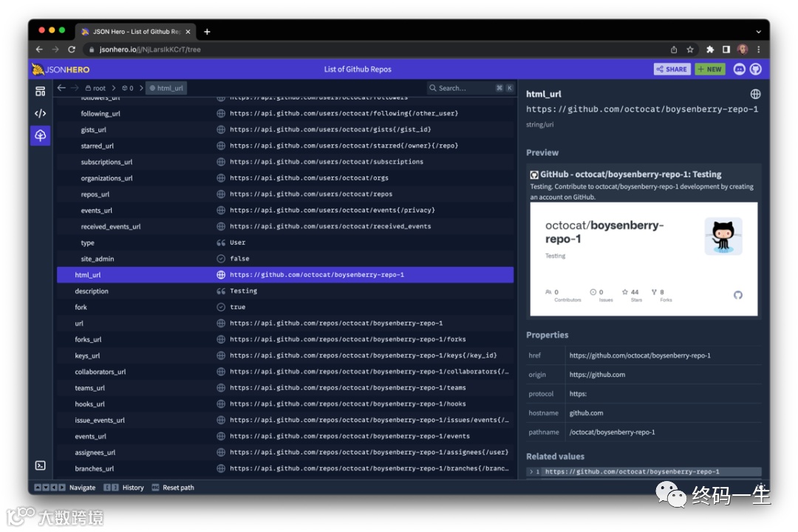The height and width of the screenshot is (532, 798).
Task: Select the teams_url row
Action: pyautogui.click(x=285, y=388)
